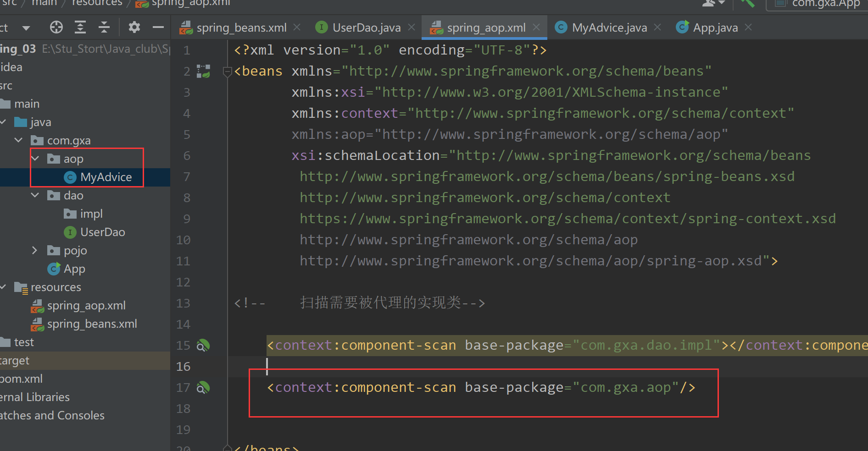The width and height of the screenshot is (868, 451).
Task: Select Opened File with the crosshair target icon
Action: [x=56, y=27]
